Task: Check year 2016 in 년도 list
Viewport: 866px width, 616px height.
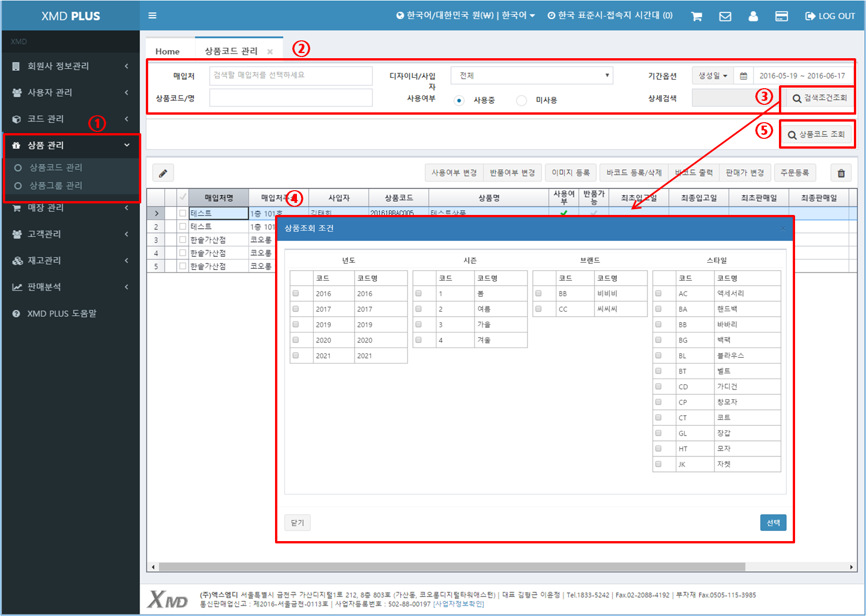Action: [296, 293]
